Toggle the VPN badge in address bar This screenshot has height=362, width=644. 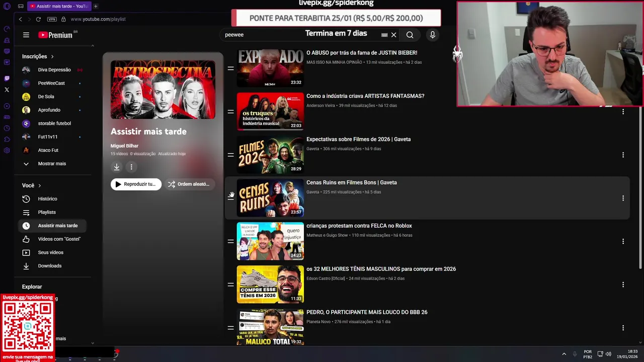click(x=52, y=19)
